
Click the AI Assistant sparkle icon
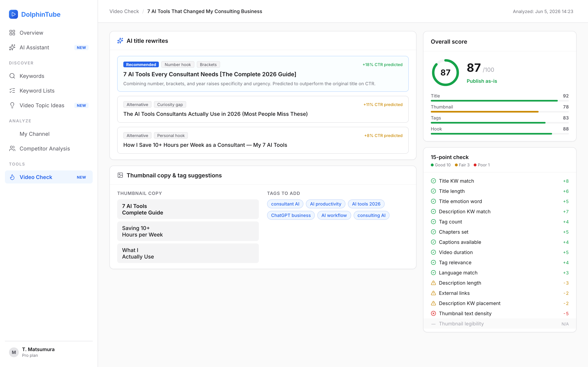[12, 47]
